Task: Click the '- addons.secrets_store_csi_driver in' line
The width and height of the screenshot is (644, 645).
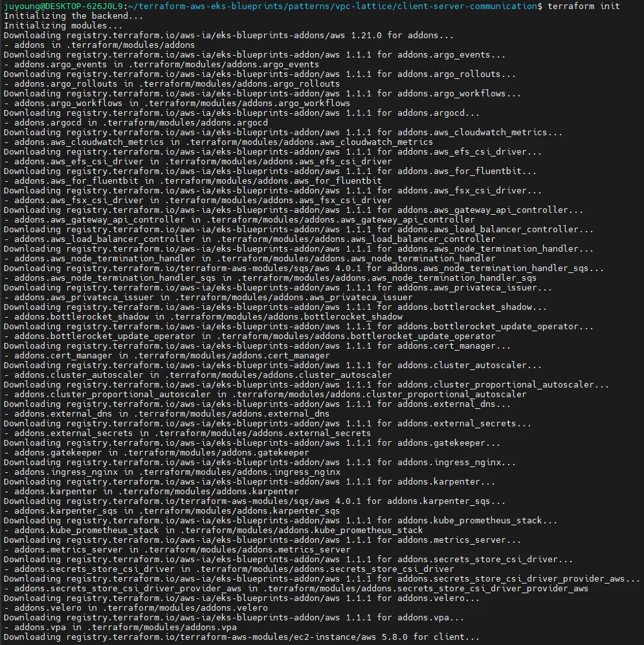Action: (228, 569)
